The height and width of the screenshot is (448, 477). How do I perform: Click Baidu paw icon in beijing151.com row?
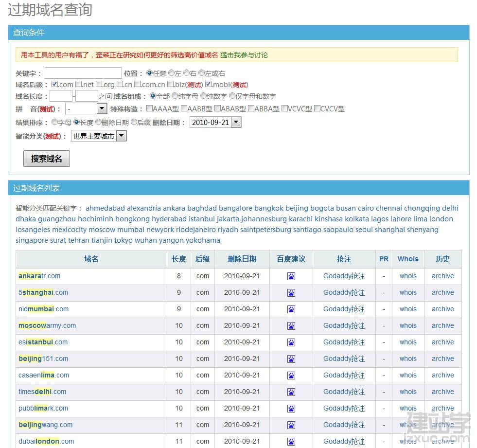(291, 359)
